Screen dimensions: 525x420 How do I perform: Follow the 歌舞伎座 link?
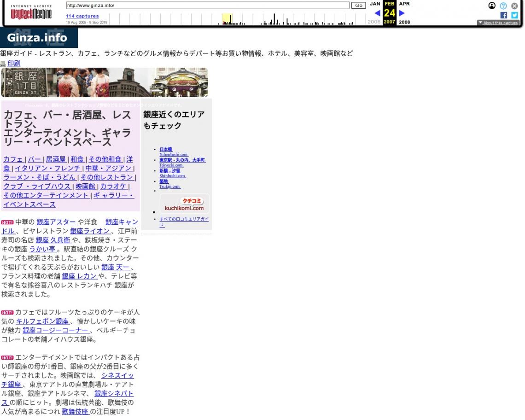(x=76, y=412)
